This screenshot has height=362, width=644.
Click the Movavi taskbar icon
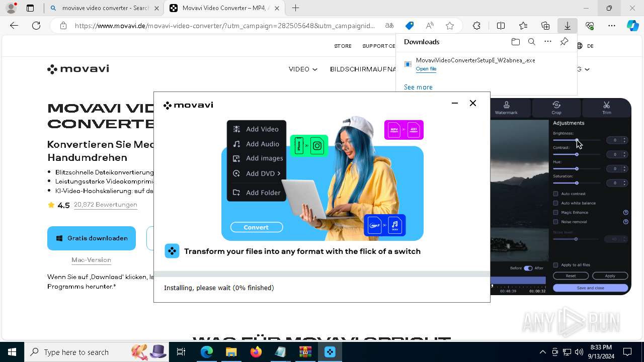click(x=330, y=352)
